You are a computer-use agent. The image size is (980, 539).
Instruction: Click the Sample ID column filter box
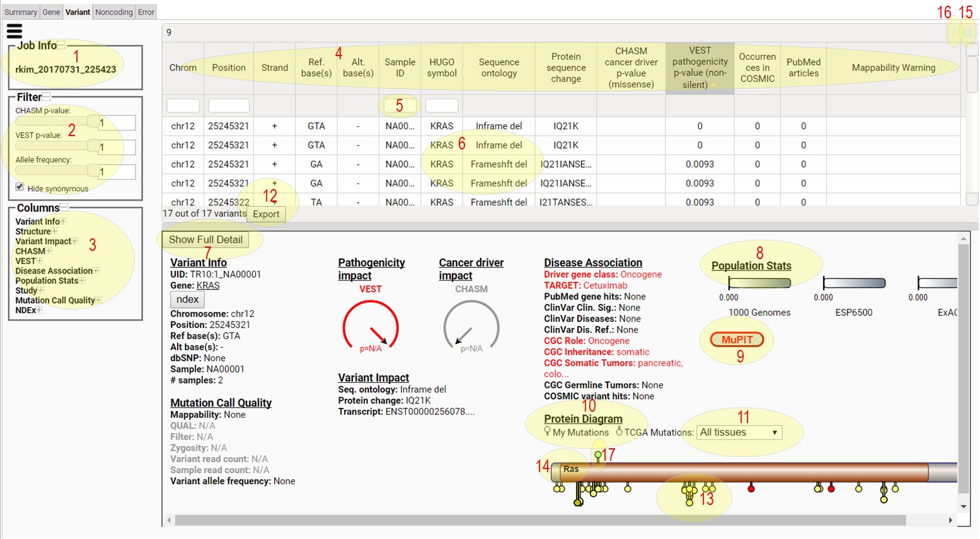[400, 105]
